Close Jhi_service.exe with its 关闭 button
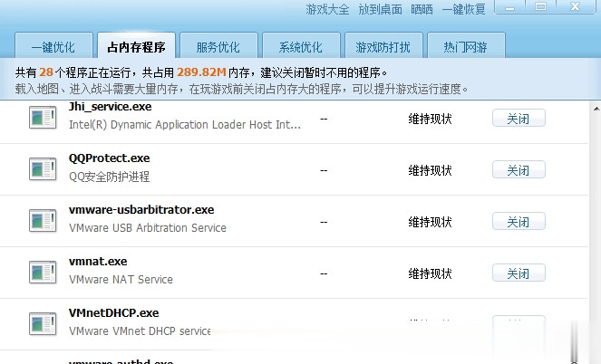 [519, 119]
